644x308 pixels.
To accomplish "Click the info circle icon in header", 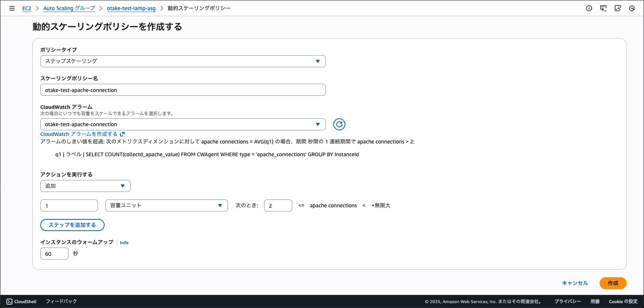I will click(589, 8).
